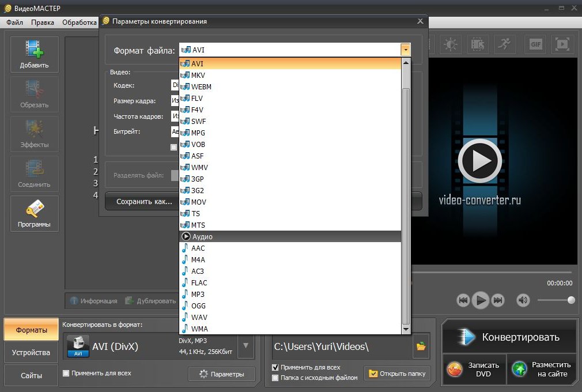Click the list scrollbar down arrow

[406, 329]
